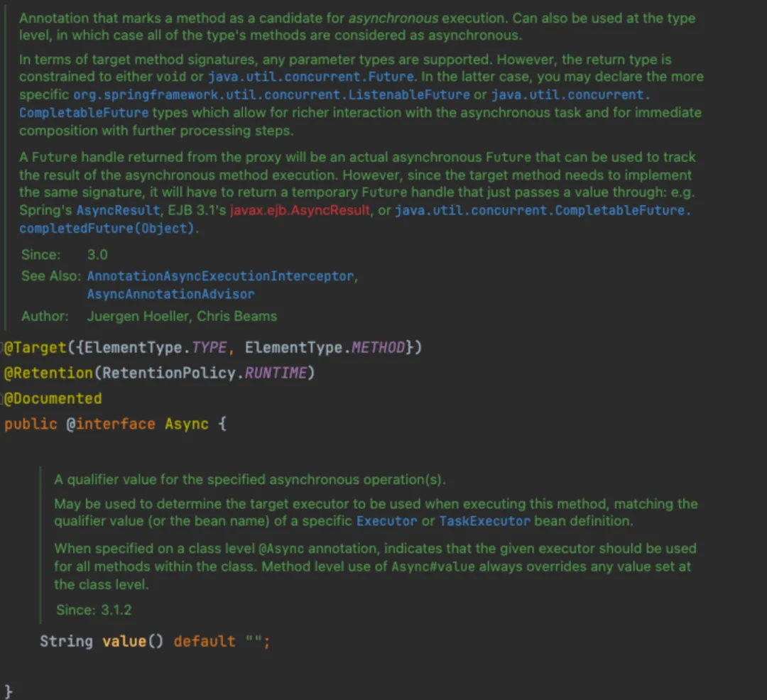Click the ElementType.METHOD constant
767x700 pixels.
pos(378,348)
